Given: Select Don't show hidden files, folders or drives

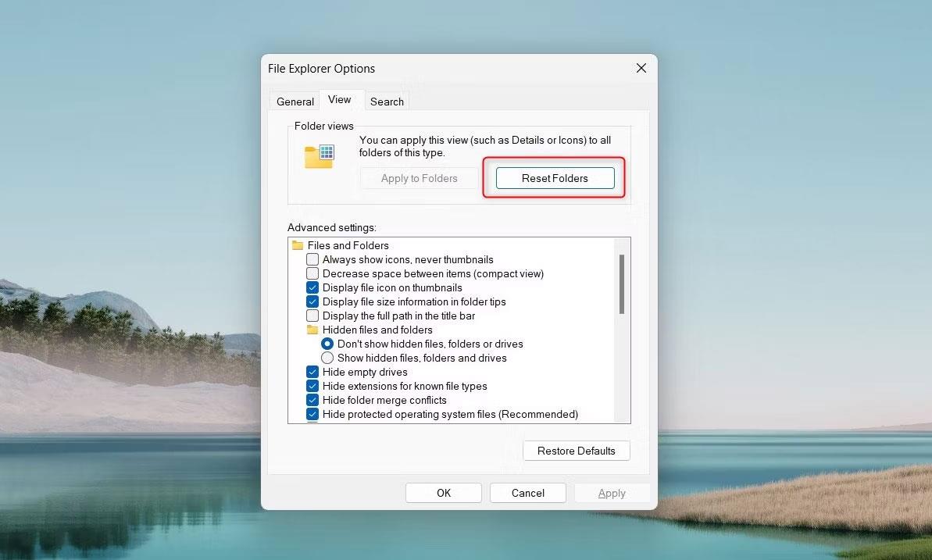Looking at the screenshot, I should pos(327,344).
